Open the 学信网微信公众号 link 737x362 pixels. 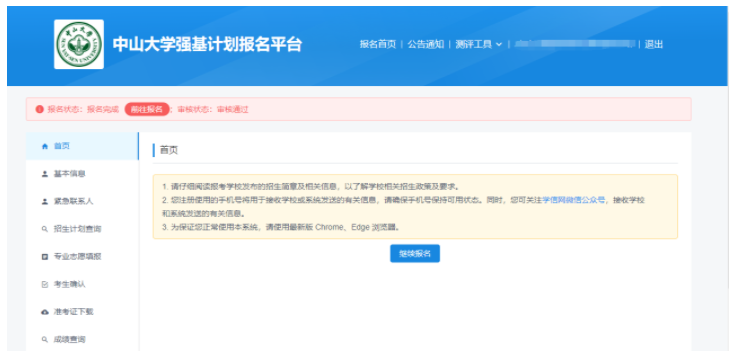[x=573, y=200]
